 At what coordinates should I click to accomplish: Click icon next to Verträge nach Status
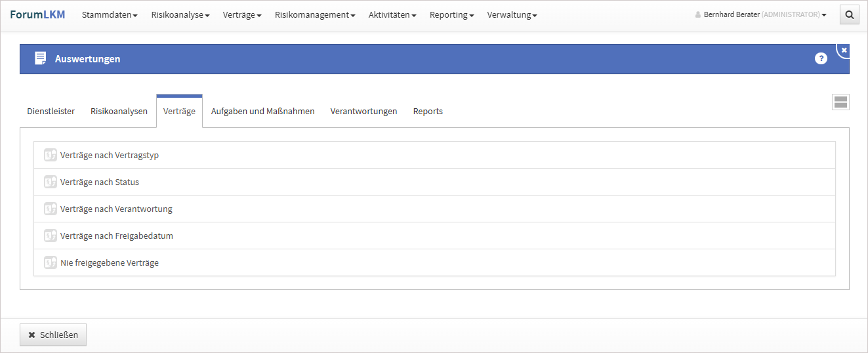[x=50, y=182]
